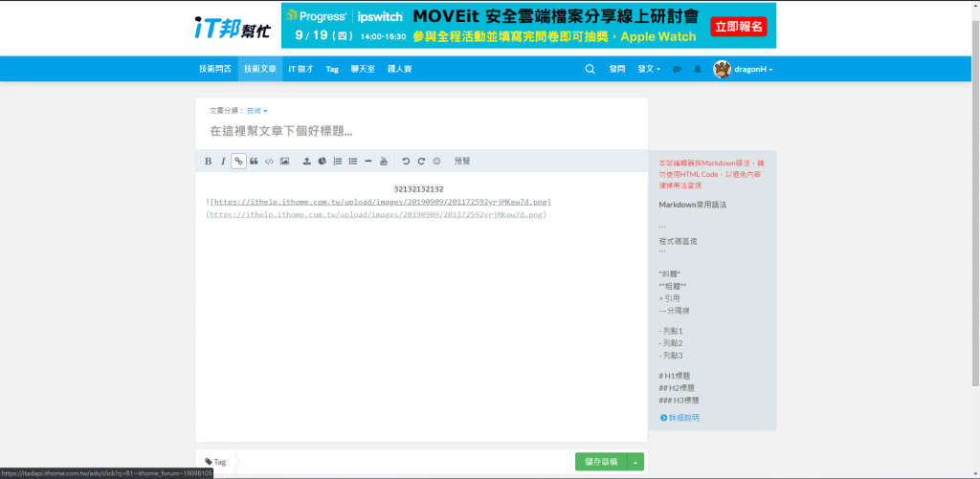Click the pie chart toolbar icon
This screenshot has height=479, width=980.
coord(322,162)
